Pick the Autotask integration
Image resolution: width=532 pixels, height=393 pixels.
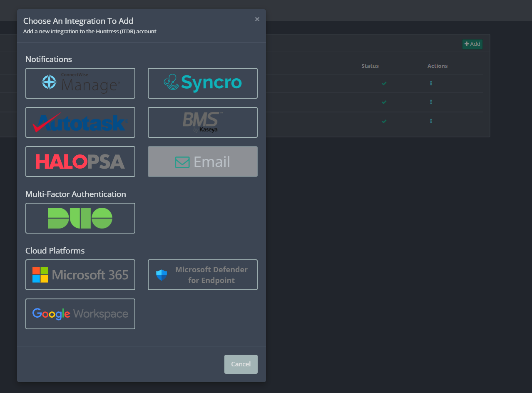click(80, 122)
